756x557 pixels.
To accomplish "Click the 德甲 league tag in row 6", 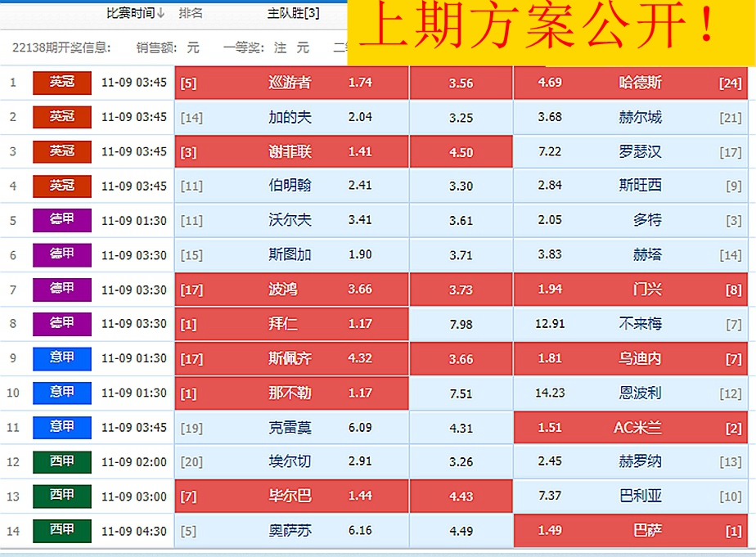I will coord(61,255).
